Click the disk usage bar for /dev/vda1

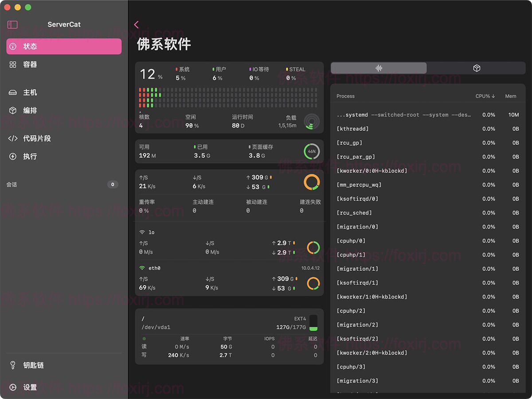pos(313,323)
